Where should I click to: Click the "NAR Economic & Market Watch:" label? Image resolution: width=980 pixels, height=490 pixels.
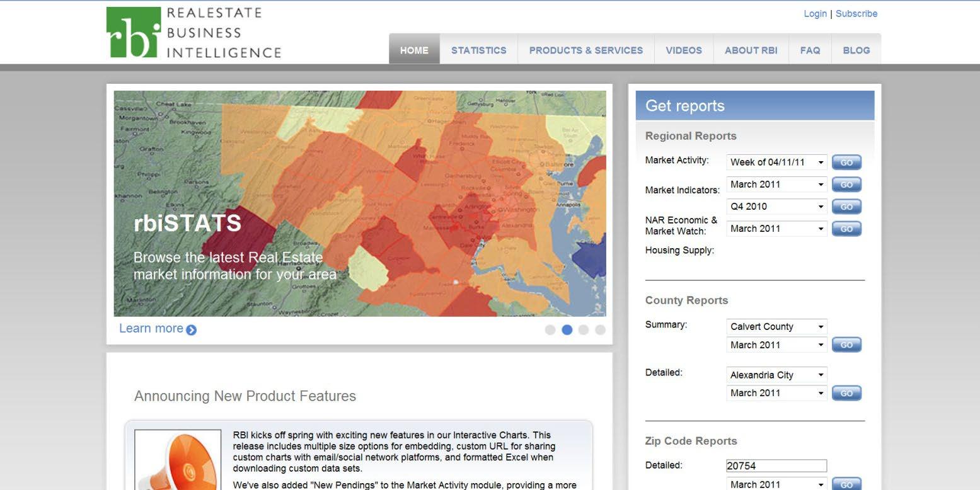[x=681, y=225]
